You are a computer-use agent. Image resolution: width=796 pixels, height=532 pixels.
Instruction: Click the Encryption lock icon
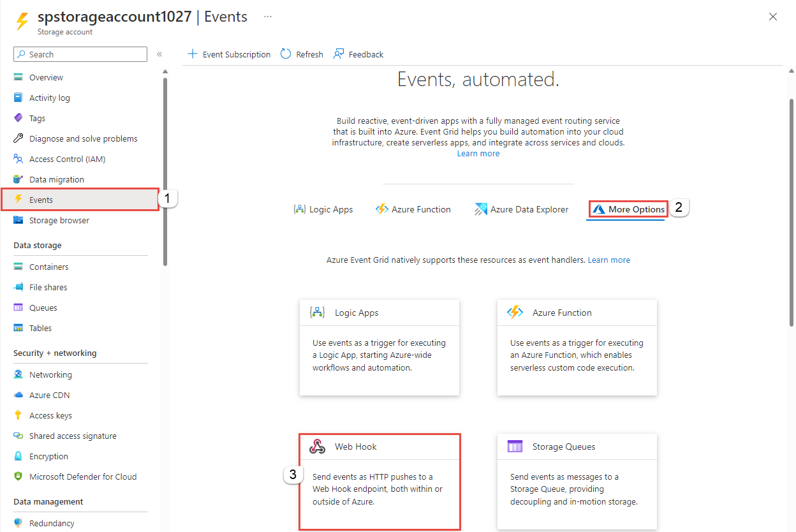pyautogui.click(x=18, y=456)
